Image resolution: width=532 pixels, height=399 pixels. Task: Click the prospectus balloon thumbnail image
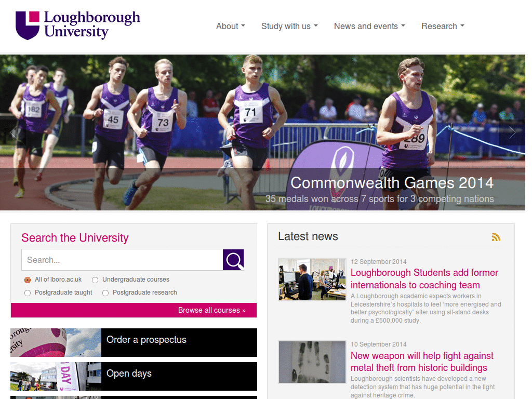click(56, 342)
